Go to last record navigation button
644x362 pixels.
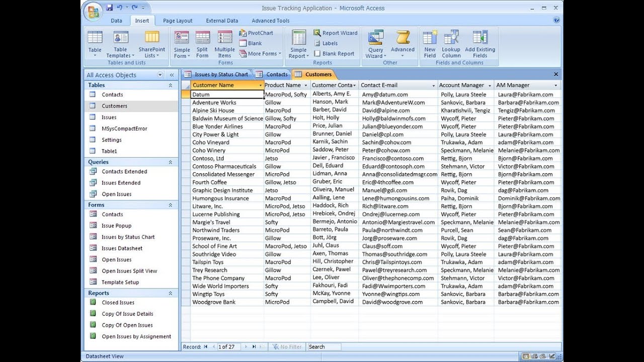[254, 347]
